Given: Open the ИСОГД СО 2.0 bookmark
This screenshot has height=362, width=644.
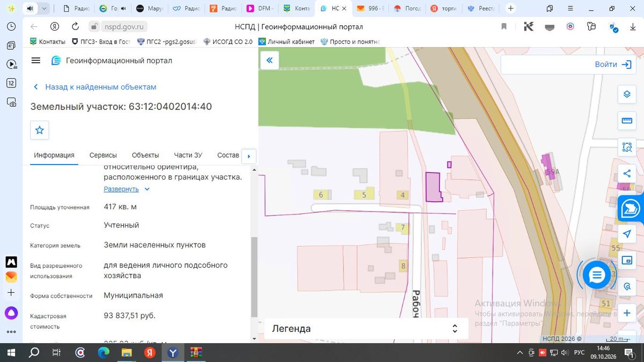Looking at the screenshot, I should (x=228, y=41).
